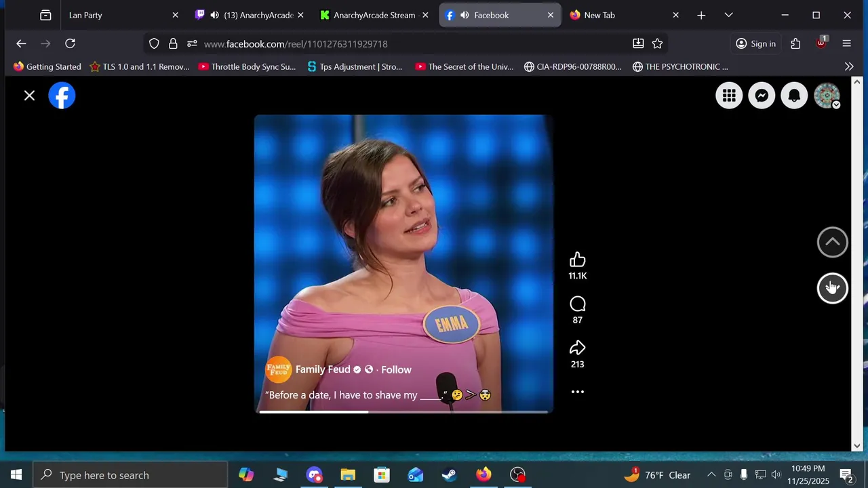Viewport: 868px width, 488px height.
Task: Open TLS 1.0 and 1.1 Remov... bookmark
Action: click(140, 66)
